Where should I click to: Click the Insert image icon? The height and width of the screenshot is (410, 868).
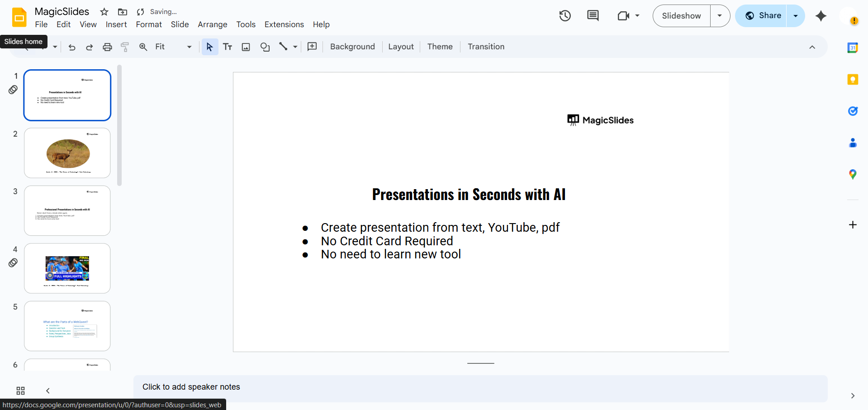point(246,47)
